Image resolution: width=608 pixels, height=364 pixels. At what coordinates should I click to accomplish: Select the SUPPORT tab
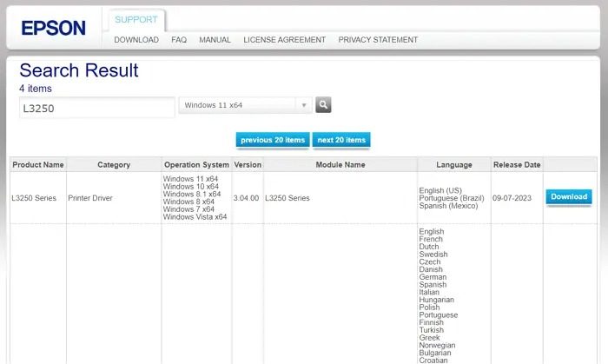tap(136, 19)
